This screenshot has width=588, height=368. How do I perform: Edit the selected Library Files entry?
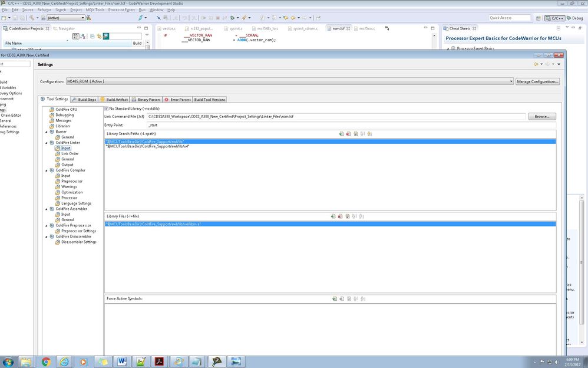click(347, 216)
